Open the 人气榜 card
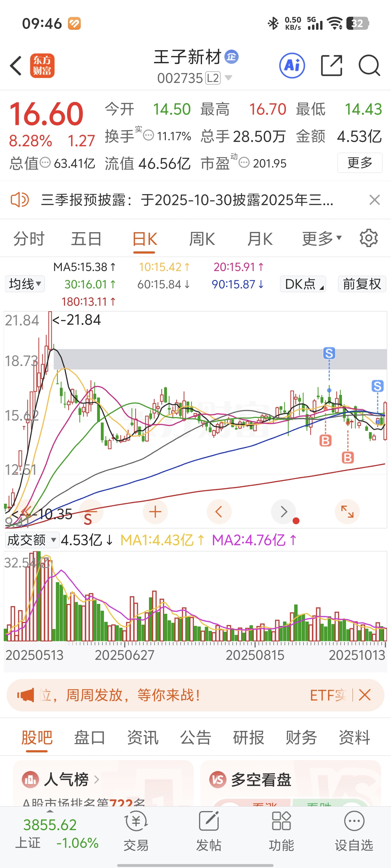The image size is (391, 868). (103, 783)
